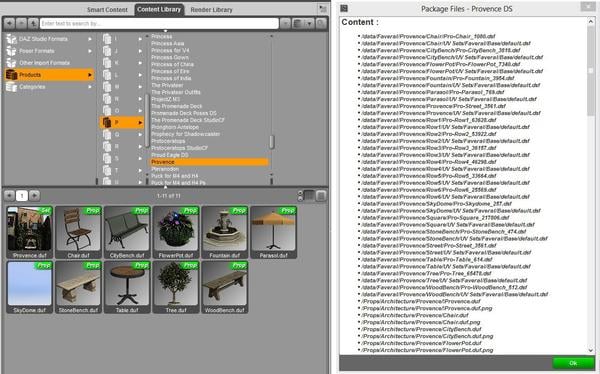600x374 pixels.
Task: Click the green Ok button
Action: click(x=573, y=363)
